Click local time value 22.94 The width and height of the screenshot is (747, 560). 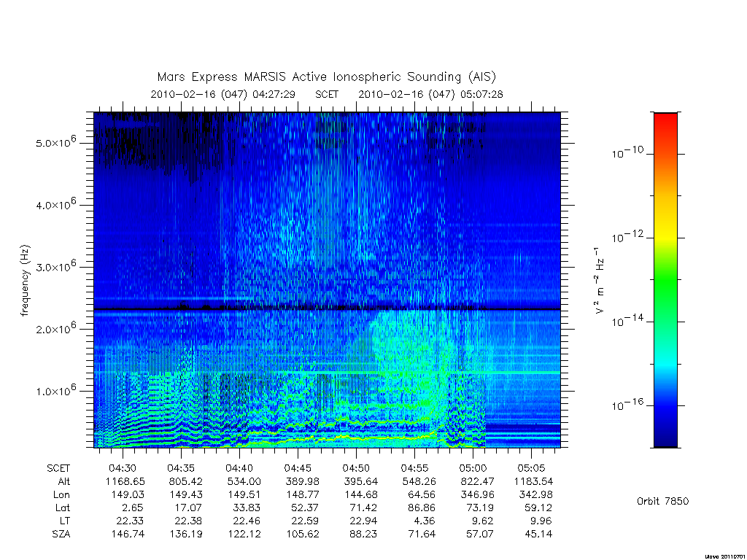363,521
